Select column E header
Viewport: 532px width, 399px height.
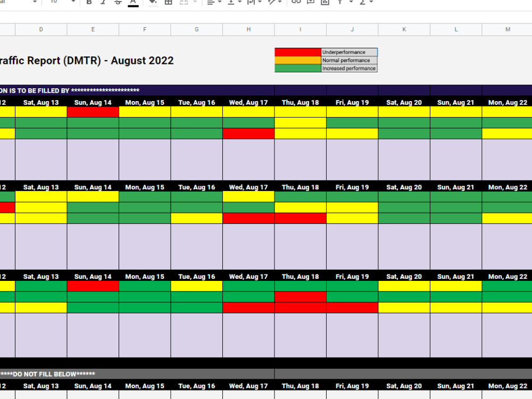[93, 29]
